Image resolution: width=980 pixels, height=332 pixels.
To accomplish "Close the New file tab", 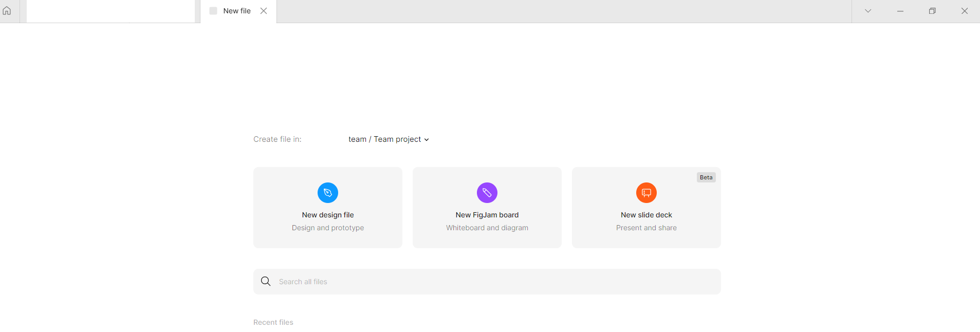I will pos(264,11).
